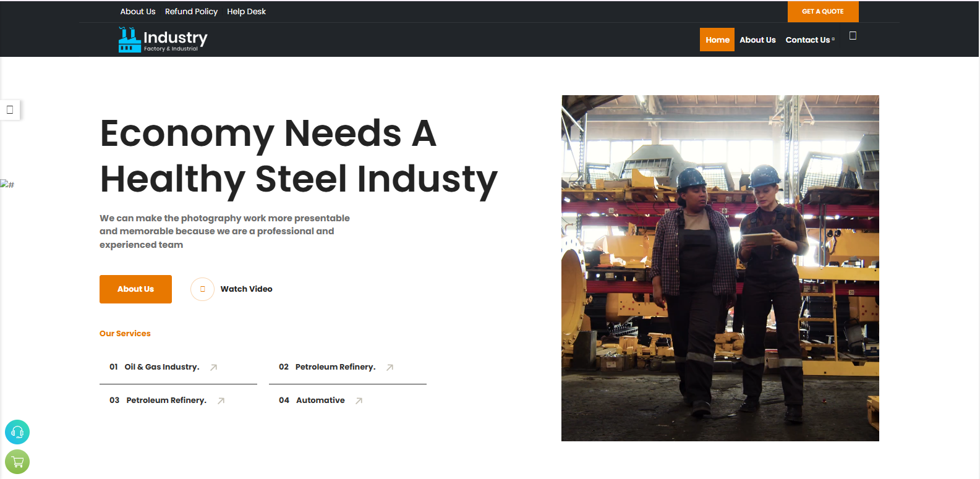The image size is (980, 479).
Task: Open the Help Desk link
Action: coord(246,11)
